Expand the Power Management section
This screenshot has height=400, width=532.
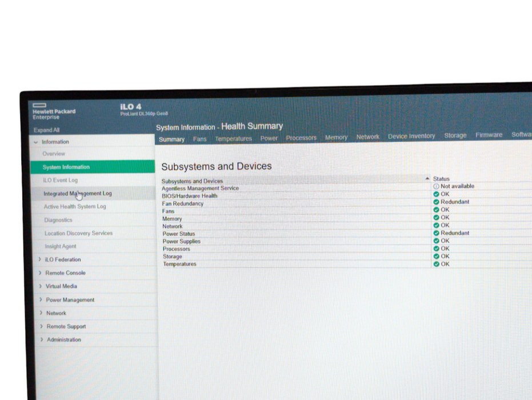[x=41, y=299]
